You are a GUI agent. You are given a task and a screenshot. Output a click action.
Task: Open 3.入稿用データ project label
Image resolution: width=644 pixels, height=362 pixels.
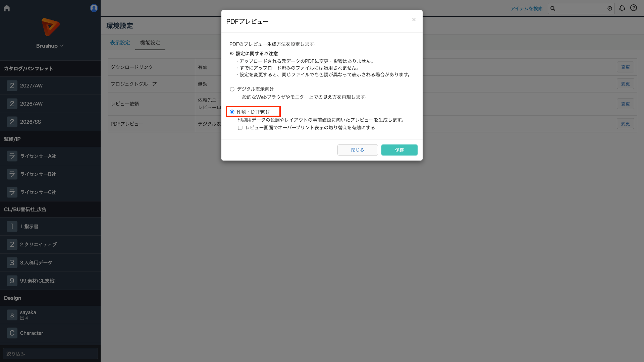pos(36,262)
